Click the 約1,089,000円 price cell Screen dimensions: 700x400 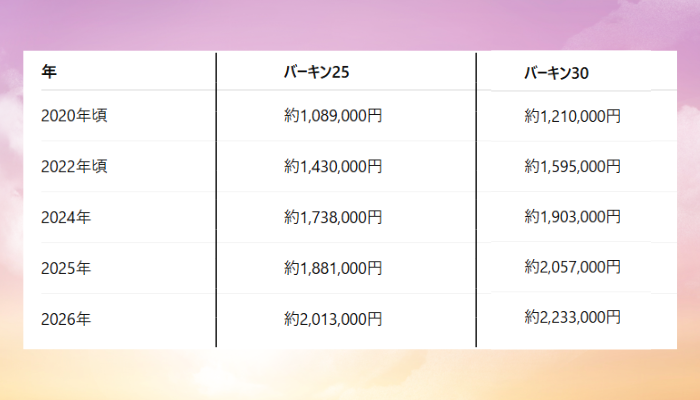tap(333, 116)
